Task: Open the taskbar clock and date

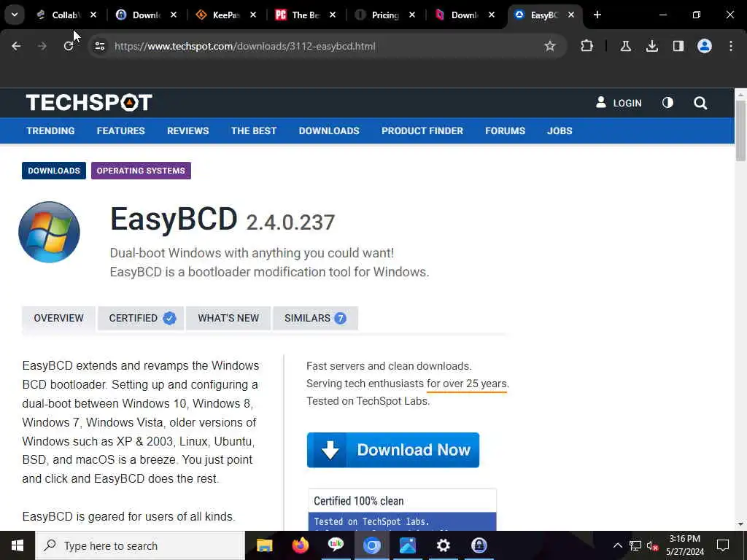Action: [684, 545]
